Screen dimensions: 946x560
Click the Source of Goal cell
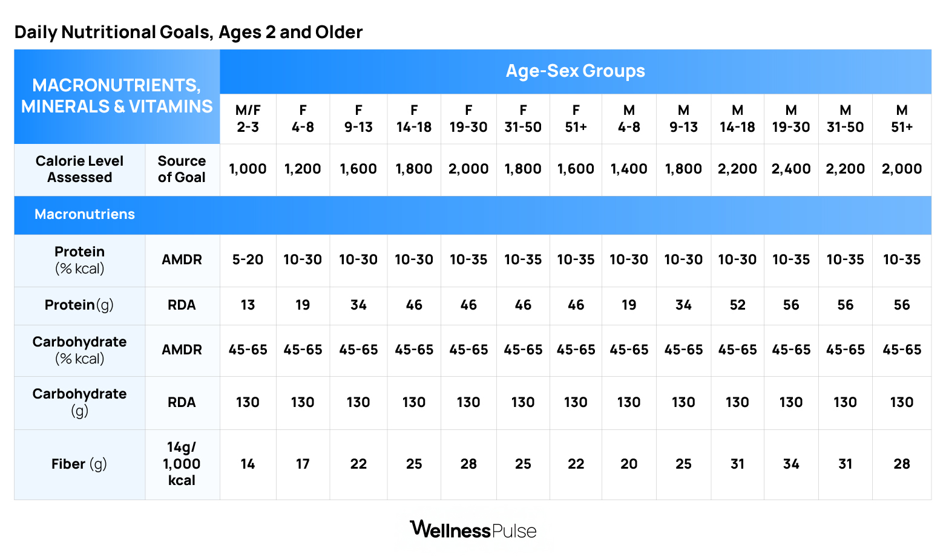click(x=182, y=169)
